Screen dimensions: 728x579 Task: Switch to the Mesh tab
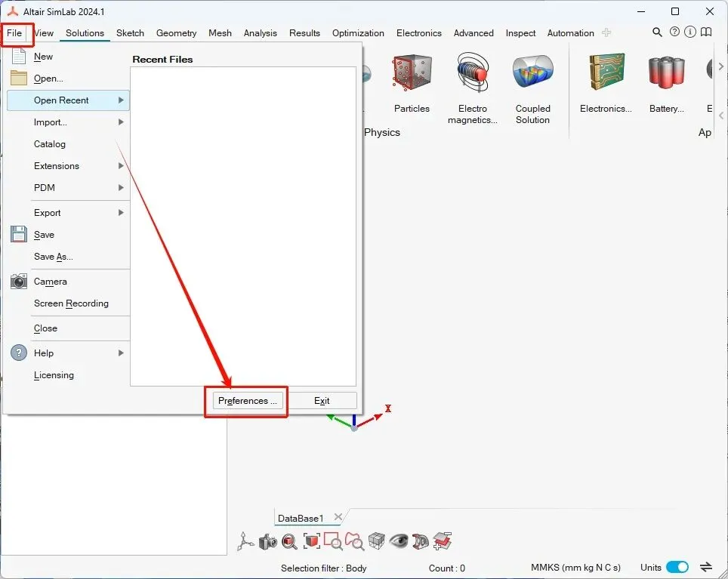tap(220, 33)
